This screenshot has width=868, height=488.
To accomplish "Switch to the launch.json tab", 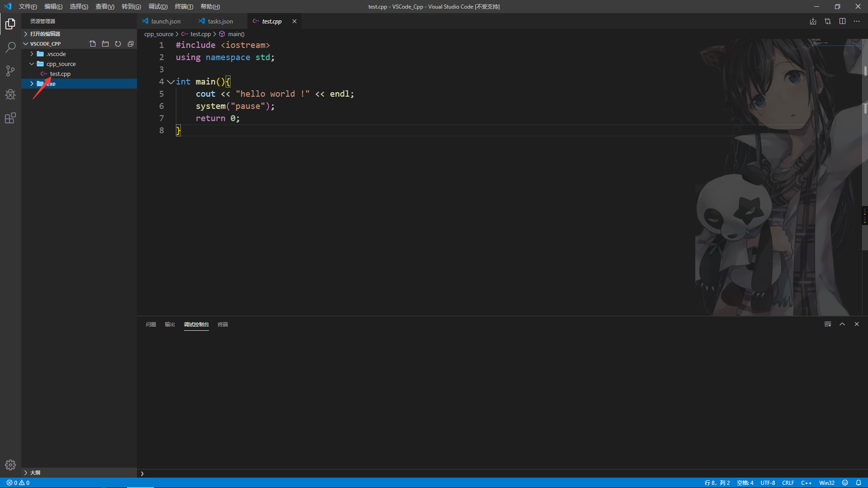I will [165, 21].
